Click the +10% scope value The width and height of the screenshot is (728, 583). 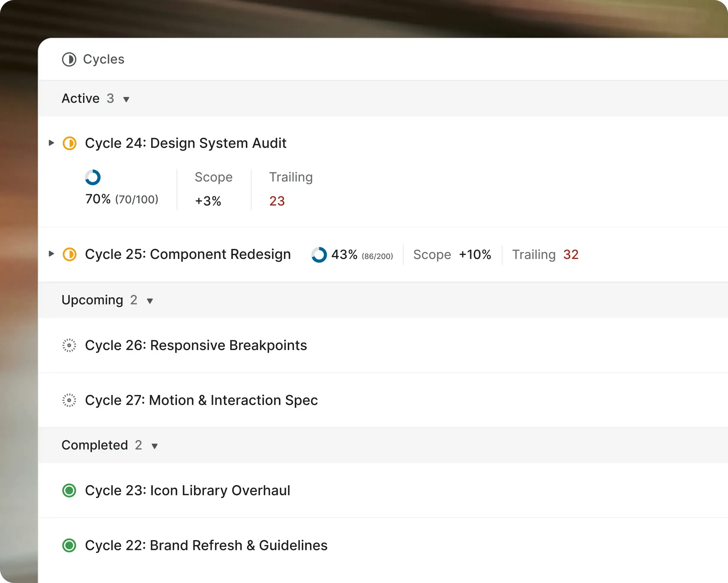pyautogui.click(x=475, y=255)
